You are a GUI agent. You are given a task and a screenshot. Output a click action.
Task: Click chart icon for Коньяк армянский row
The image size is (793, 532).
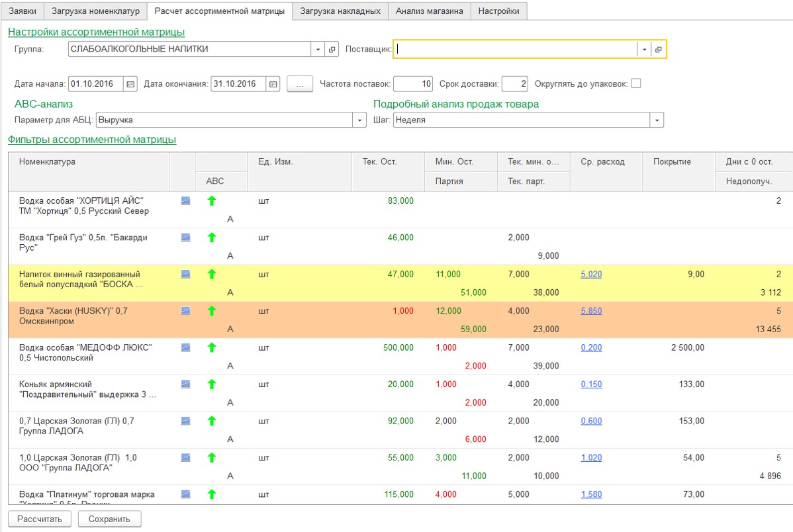click(186, 384)
